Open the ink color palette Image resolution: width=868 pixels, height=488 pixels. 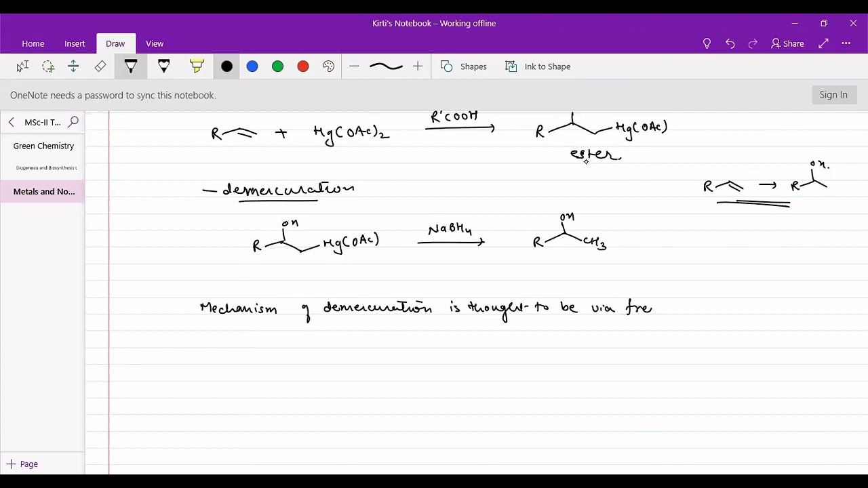pos(329,66)
